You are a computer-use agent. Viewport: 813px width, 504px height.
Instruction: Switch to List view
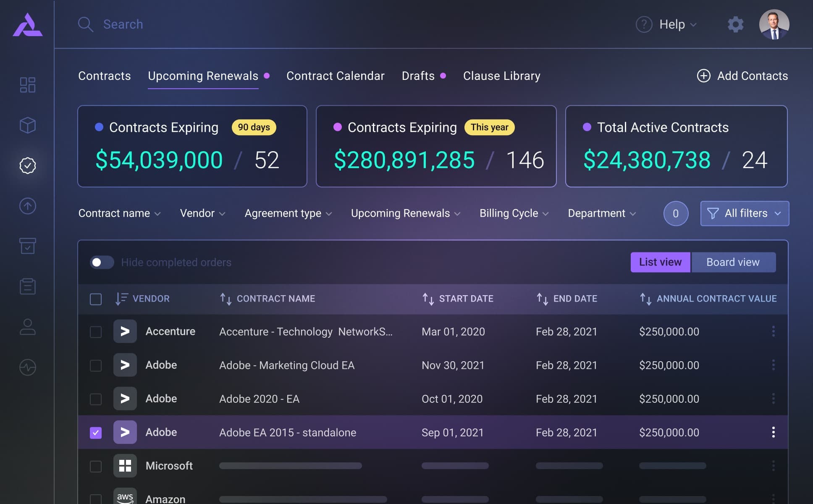[660, 262]
